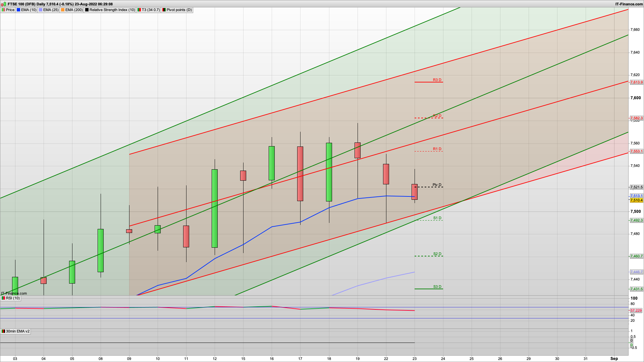Click the 31 date on the time axis
The image size is (644, 362).
(x=586, y=359)
